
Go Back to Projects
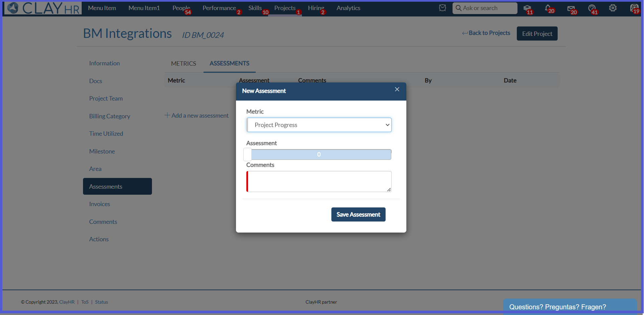486,33
